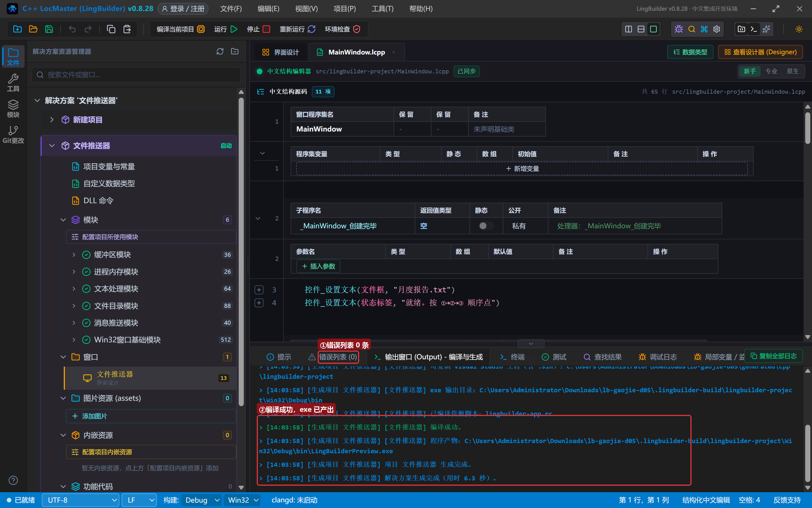Open the settings gear icon in toolbar
This screenshot has width=812, height=508.
coord(717,29)
